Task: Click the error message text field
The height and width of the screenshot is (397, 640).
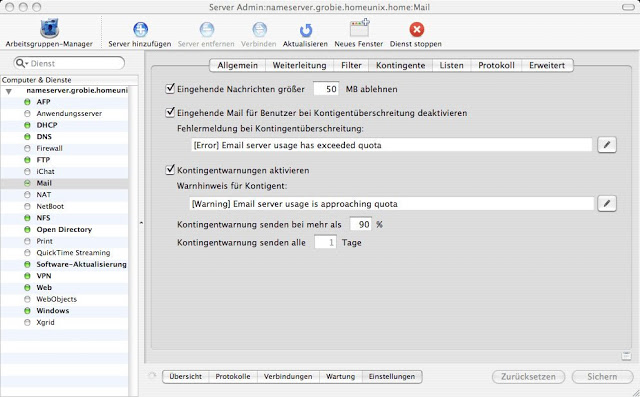Action: coord(391,145)
